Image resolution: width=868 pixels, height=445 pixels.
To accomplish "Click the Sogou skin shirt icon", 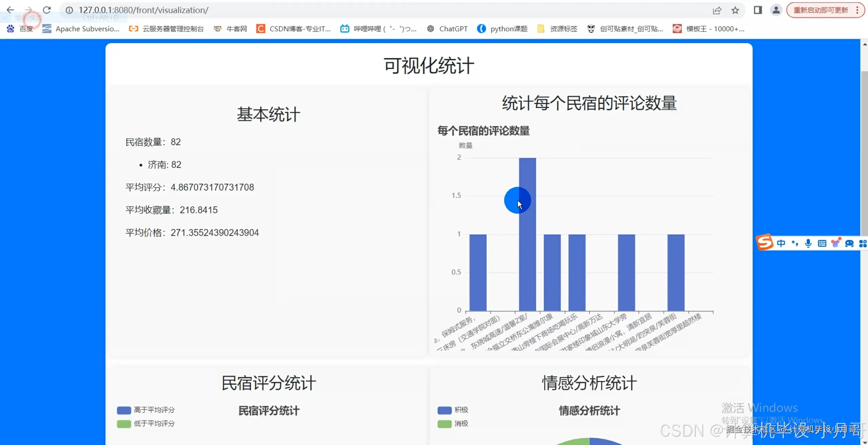I will click(x=836, y=243).
